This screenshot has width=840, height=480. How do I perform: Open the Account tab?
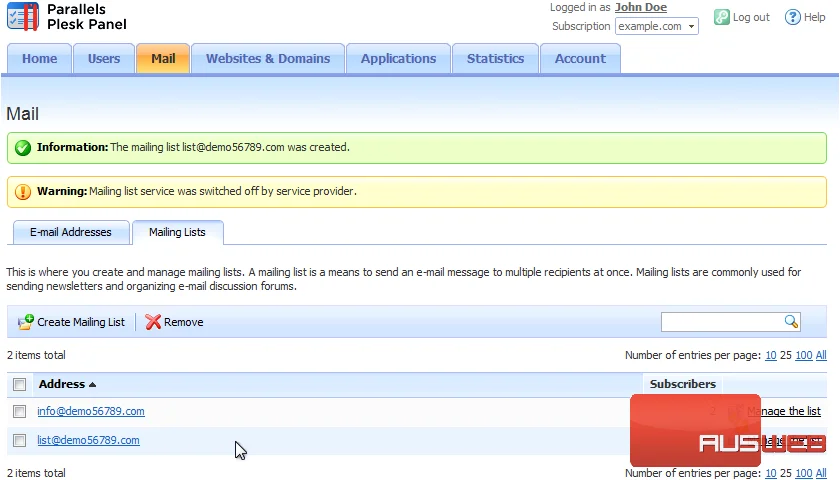tap(580, 58)
